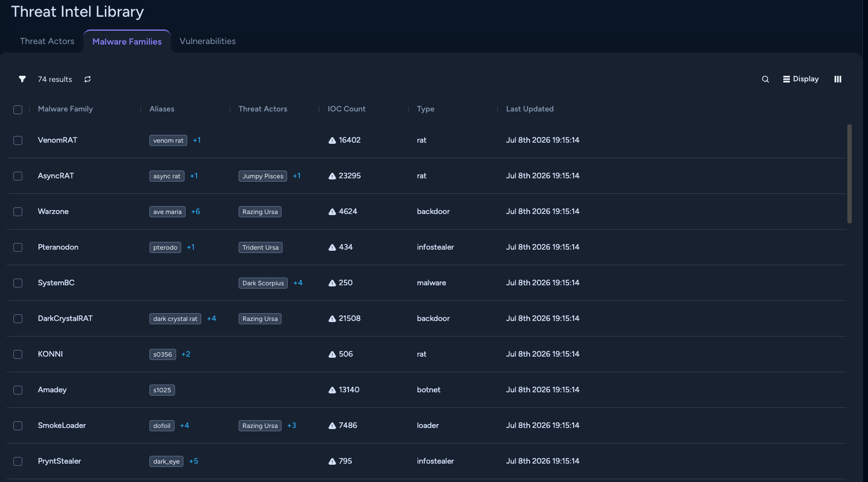The image size is (868, 482).
Task: Expand +4 aliases for DarkCrystalRAT
Action: [x=211, y=318]
